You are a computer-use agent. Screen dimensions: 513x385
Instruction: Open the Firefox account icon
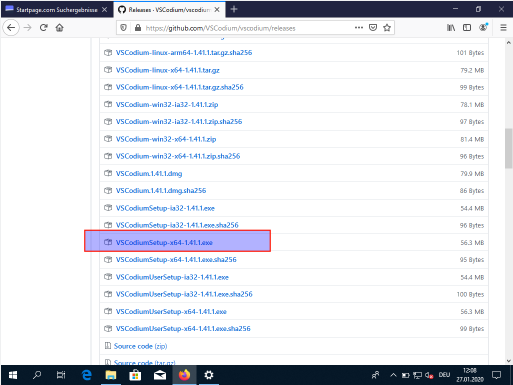pyautogui.click(x=483, y=27)
